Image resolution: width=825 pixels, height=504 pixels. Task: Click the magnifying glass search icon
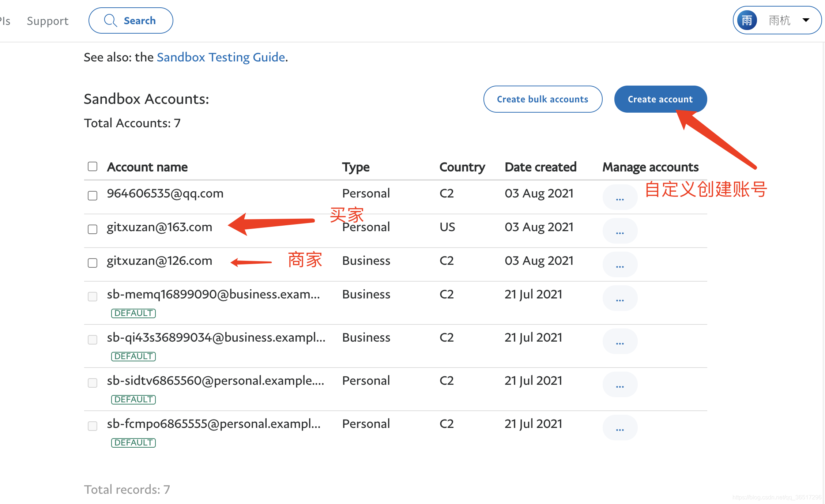[110, 20]
